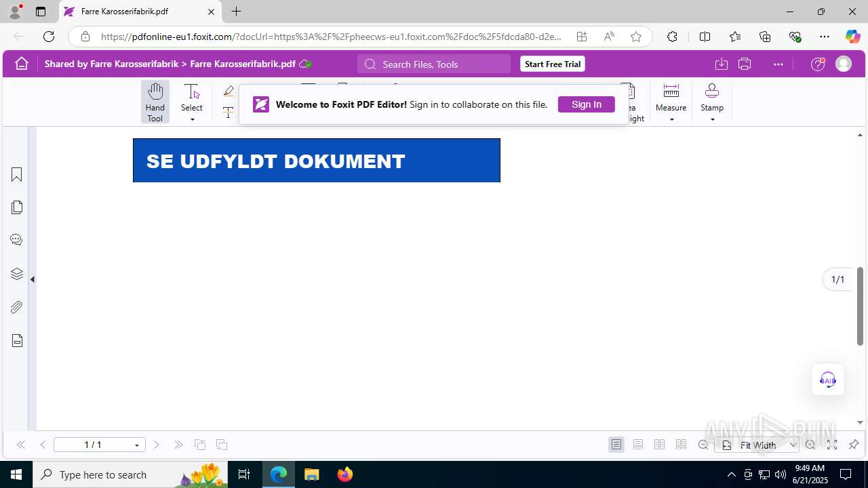Add this page to favorites star
The width and height of the screenshot is (868, 488).
(635, 37)
